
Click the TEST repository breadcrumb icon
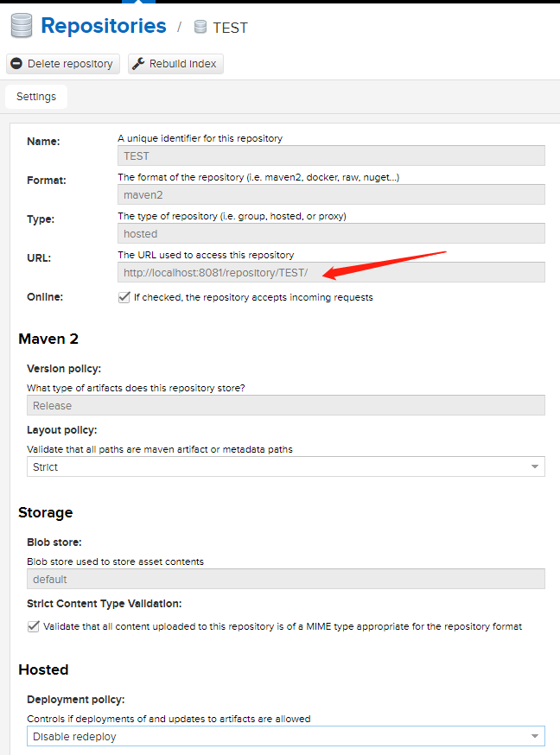click(200, 27)
